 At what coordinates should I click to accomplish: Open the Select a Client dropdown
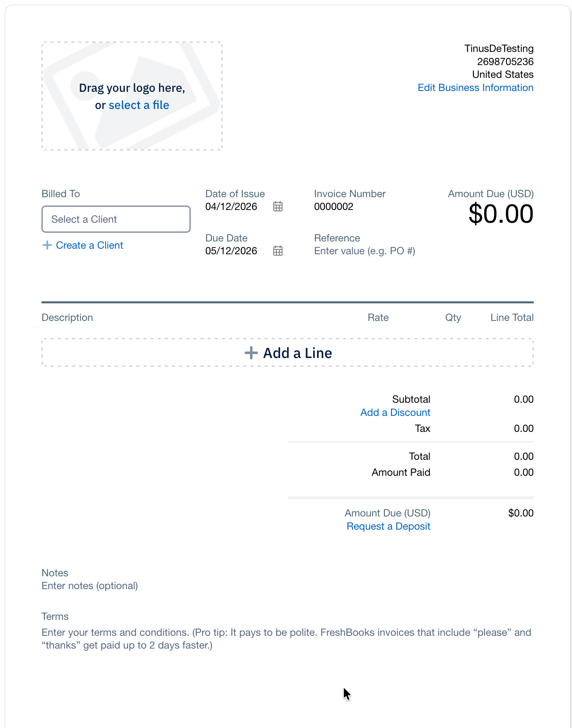[x=116, y=219]
